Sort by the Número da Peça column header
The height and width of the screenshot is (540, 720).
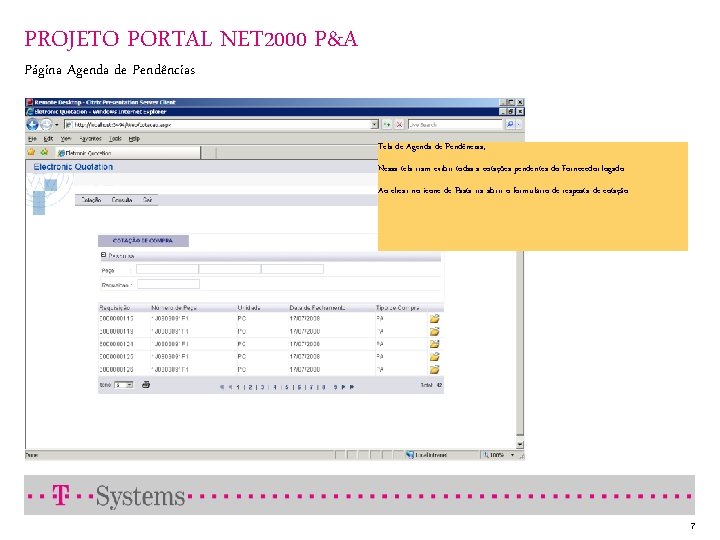click(x=174, y=308)
